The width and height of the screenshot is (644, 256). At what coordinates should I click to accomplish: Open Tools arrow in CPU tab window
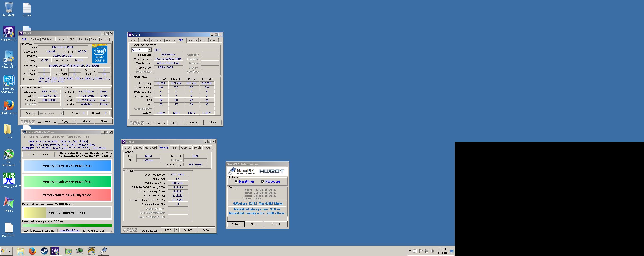(74, 121)
